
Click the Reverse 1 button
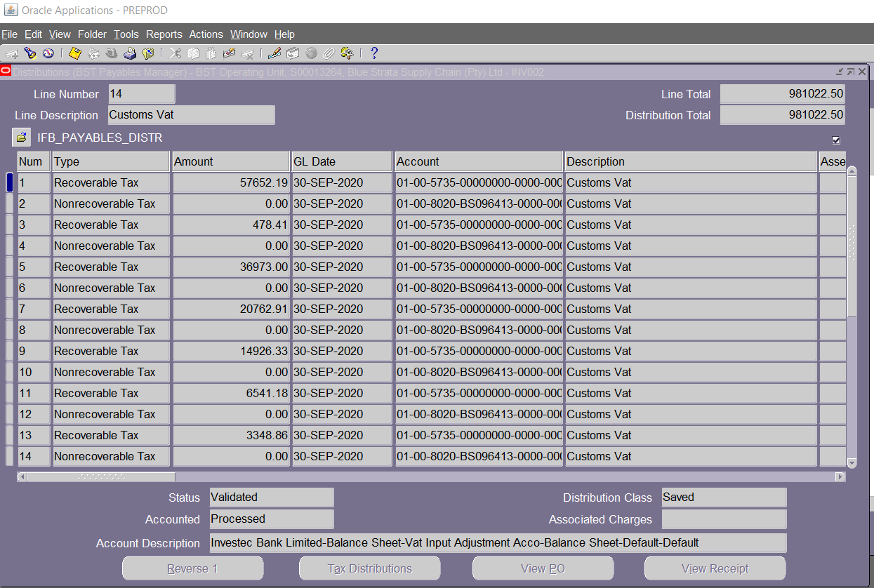tap(193, 568)
